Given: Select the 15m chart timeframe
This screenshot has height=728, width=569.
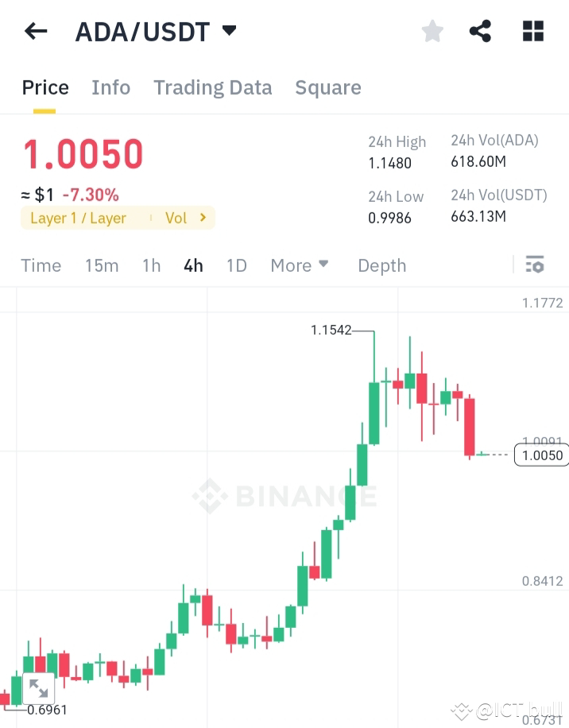Looking at the screenshot, I should click(x=102, y=265).
